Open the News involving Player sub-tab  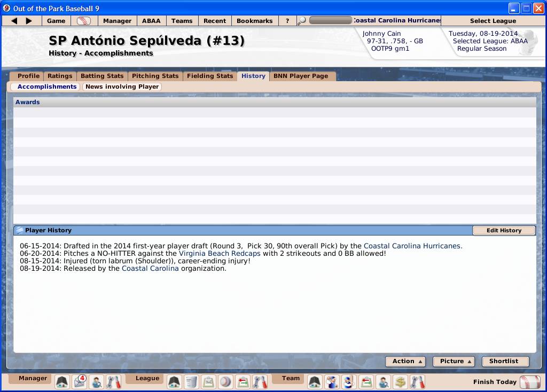(x=122, y=87)
